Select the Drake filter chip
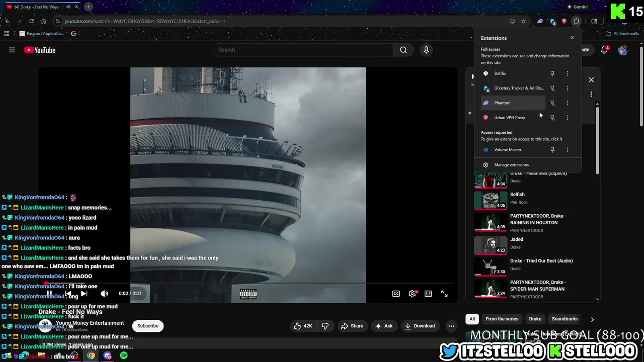This screenshot has width=644, height=362. click(x=535, y=319)
